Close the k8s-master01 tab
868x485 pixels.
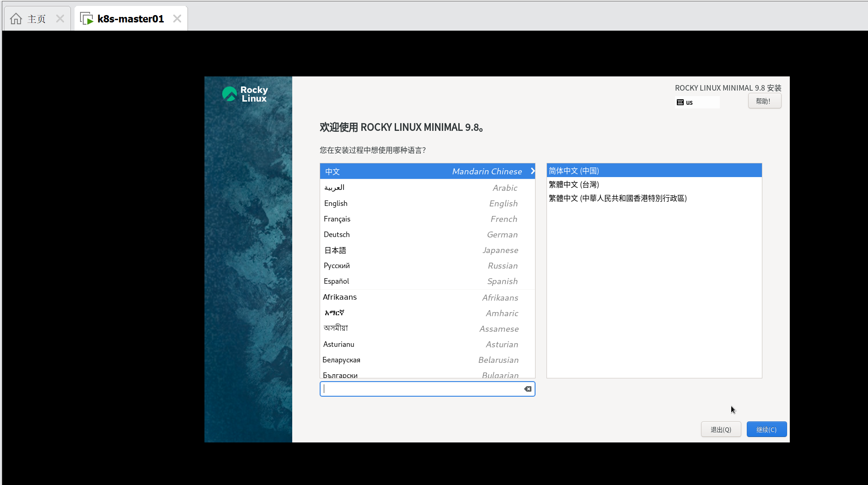pyautogui.click(x=177, y=19)
